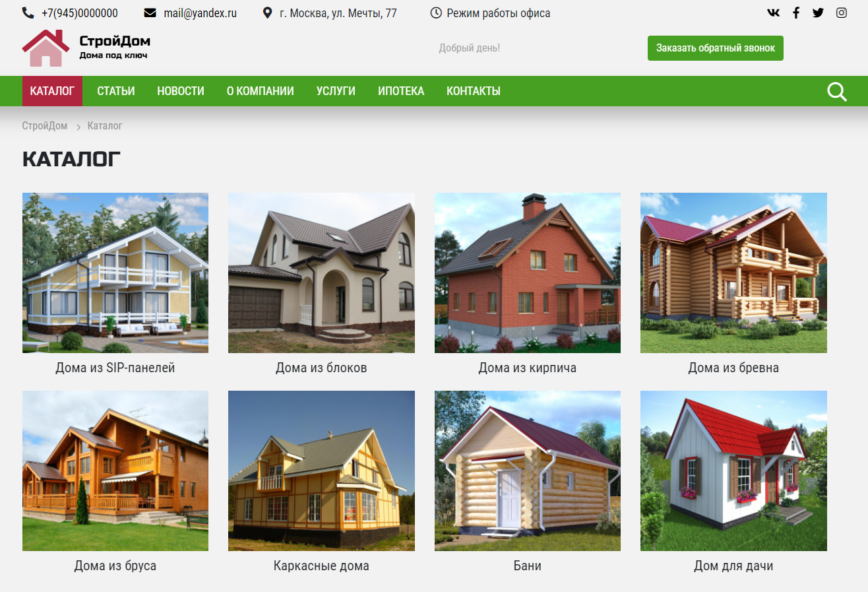Go to the ИПОТЕКА menu section

point(400,91)
